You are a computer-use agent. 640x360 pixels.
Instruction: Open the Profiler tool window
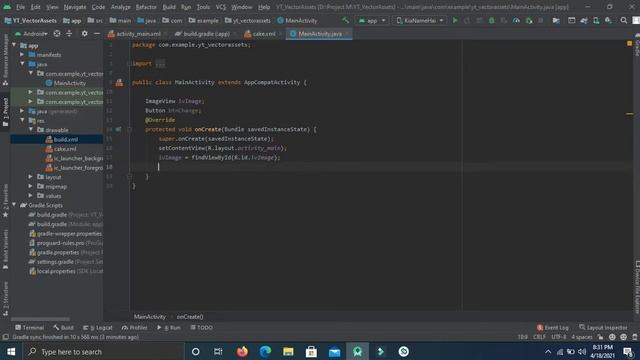134,327
